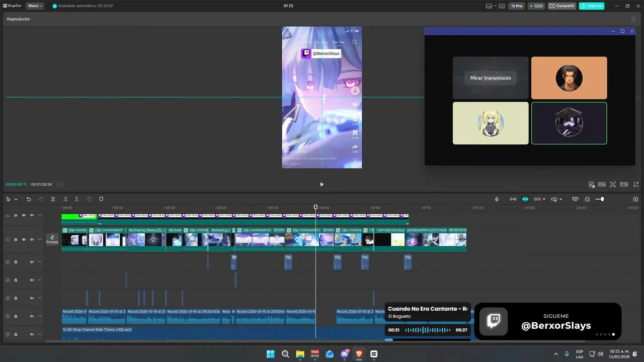Click Mirar transmisión in the floating call window
The image size is (644, 362).
[491, 78]
